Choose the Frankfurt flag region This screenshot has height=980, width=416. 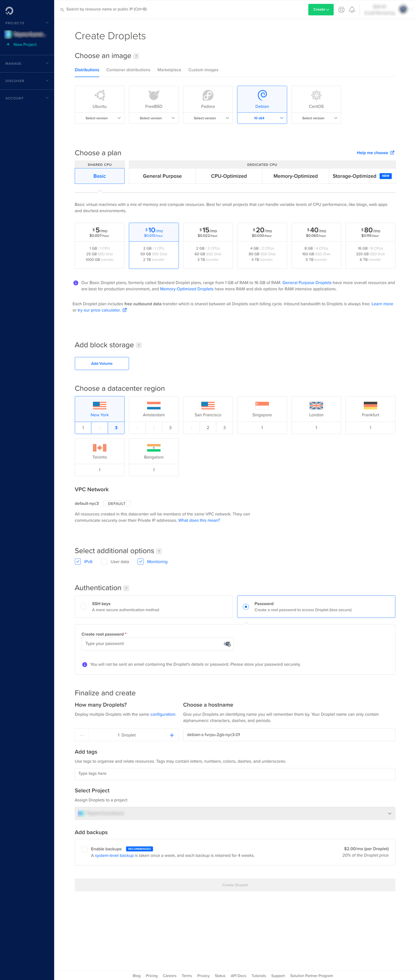[x=371, y=405]
